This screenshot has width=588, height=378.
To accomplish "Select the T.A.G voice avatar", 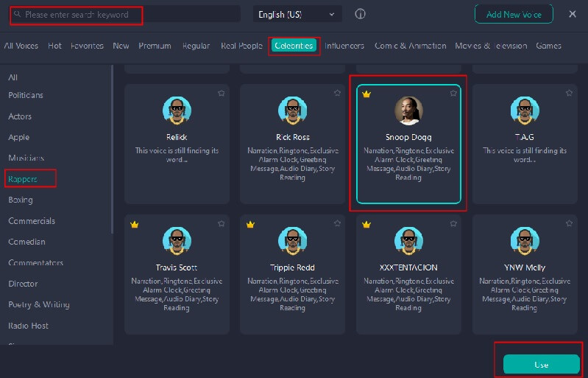I will [525, 111].
